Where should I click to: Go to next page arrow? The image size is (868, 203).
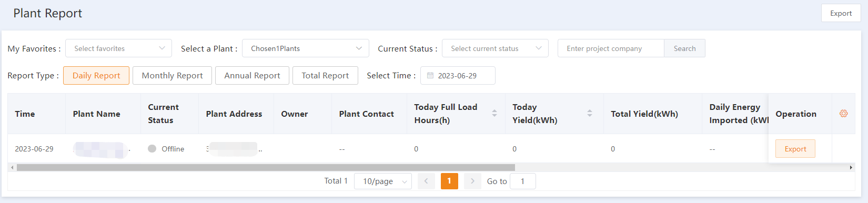coord(472,181)
